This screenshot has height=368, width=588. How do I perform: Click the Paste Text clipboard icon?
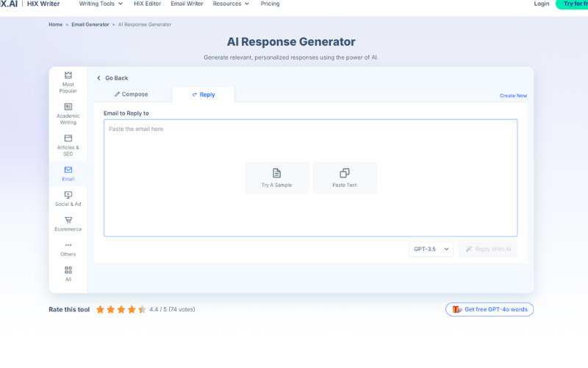345,173
